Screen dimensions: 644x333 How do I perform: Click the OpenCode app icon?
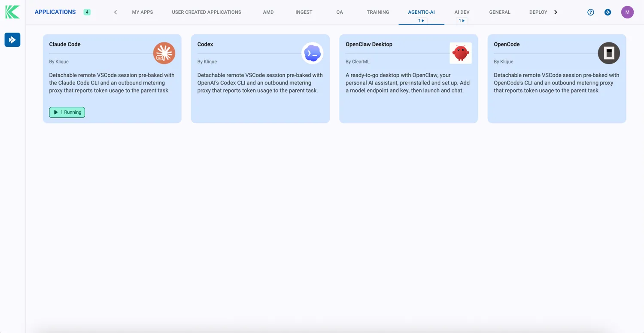pyautogui.click(x=609, y=53)
